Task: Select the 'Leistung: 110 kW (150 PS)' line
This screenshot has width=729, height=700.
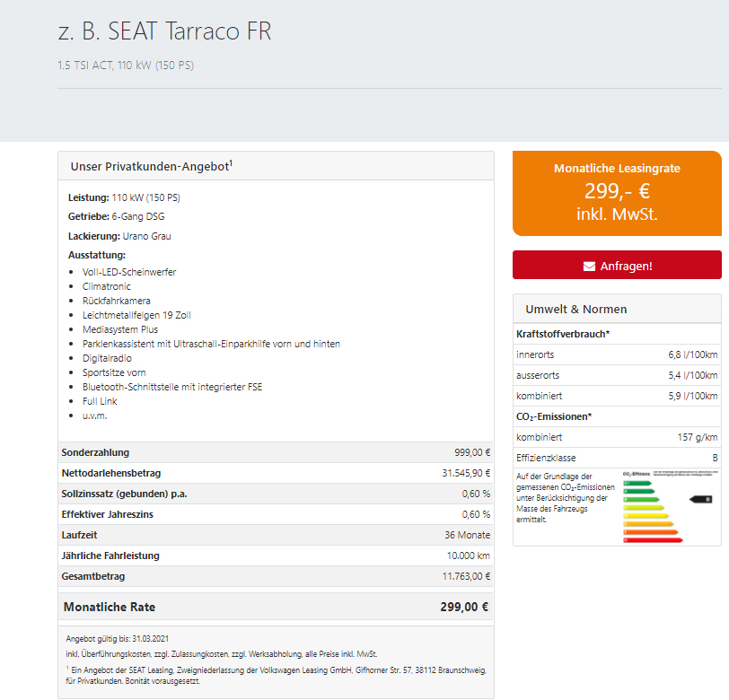Action: click(124, 197)
